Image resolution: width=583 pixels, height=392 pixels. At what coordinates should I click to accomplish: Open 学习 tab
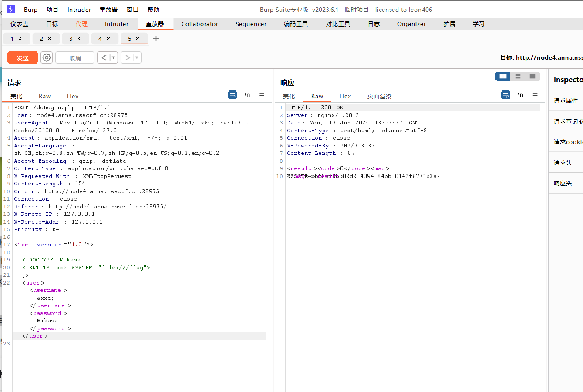click(479, 24)
